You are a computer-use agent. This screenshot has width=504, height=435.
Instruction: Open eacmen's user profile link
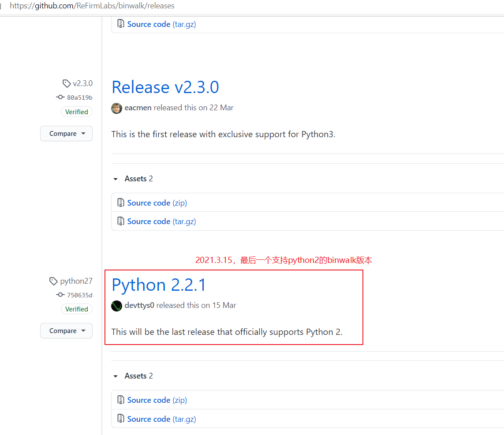(138, 108)
